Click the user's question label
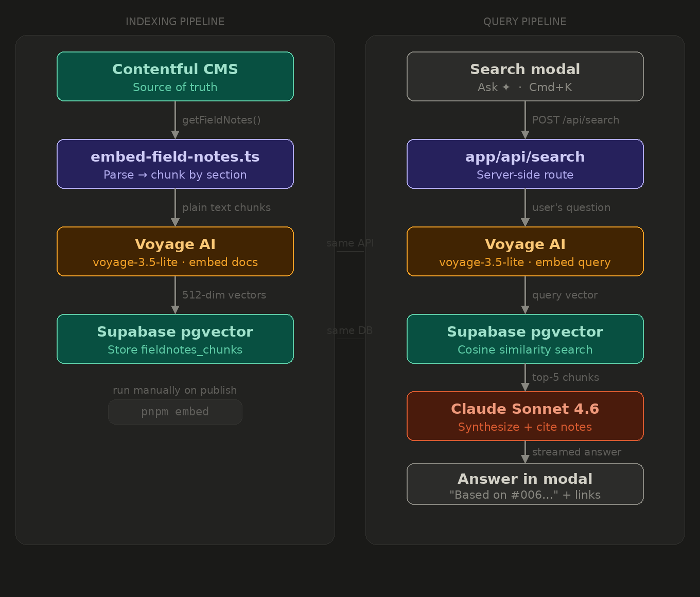700x597 pixels. coord(571,207)
